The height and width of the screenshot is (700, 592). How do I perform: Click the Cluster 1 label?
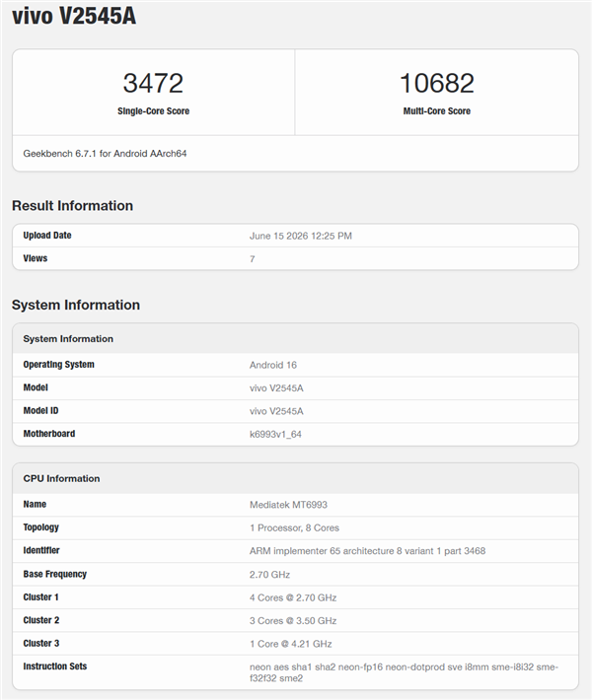(x=41, y=596)
